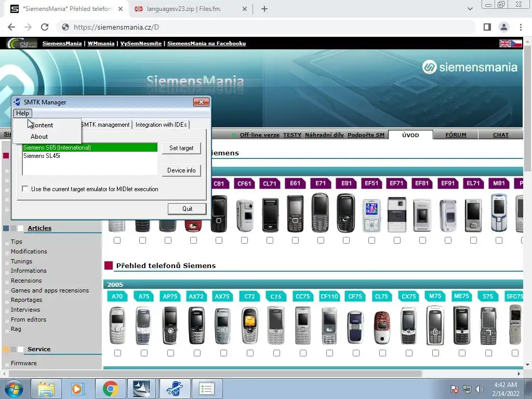The width and height of the screenshot is (532, 399).
Task: Click the siemensmania logo in banner
Action: click(x=470, y=67)
